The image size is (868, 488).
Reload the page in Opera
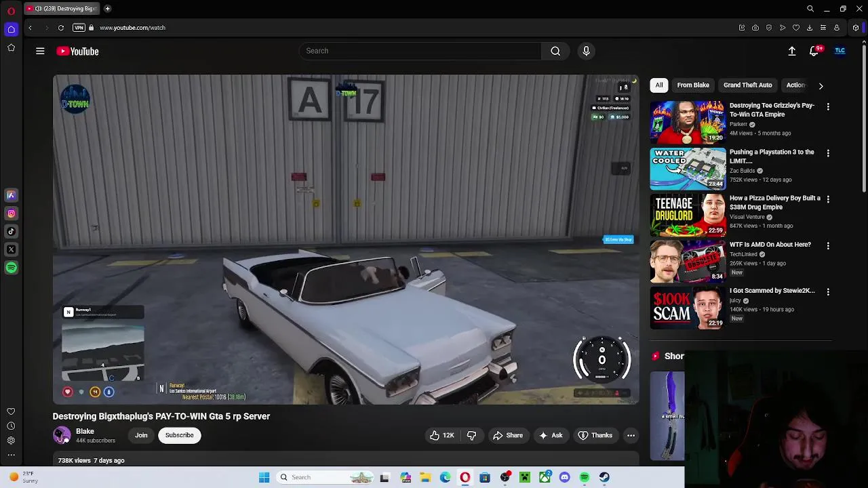point(60,28)
